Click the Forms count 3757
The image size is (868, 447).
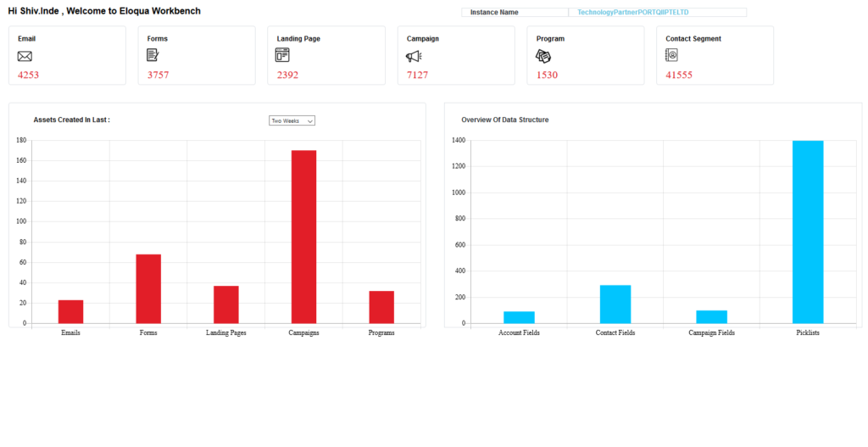pos(158,75)
